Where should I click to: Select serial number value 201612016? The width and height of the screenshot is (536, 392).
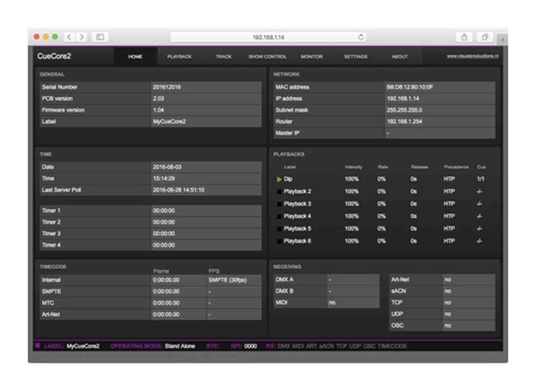[x=167, y=87]
